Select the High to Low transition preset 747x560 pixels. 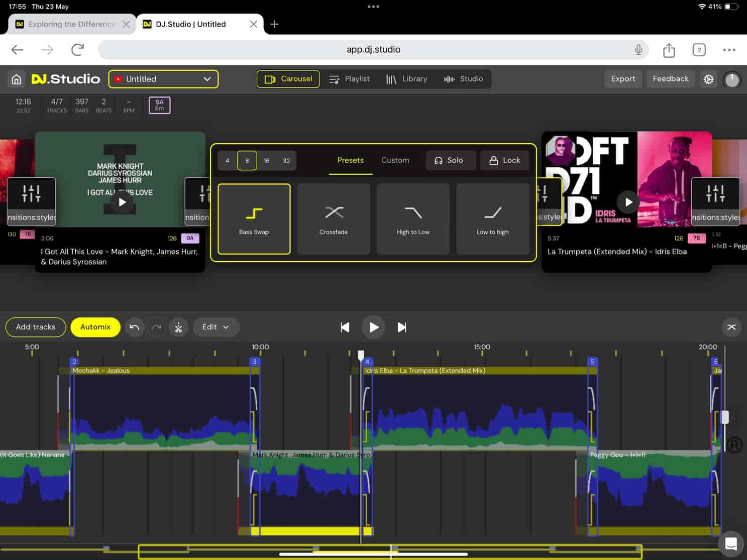click(412, 218)
